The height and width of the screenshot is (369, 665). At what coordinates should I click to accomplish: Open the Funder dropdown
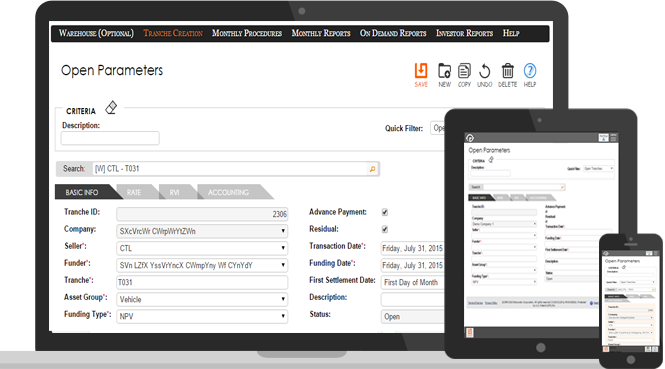(x=202, y=265)
